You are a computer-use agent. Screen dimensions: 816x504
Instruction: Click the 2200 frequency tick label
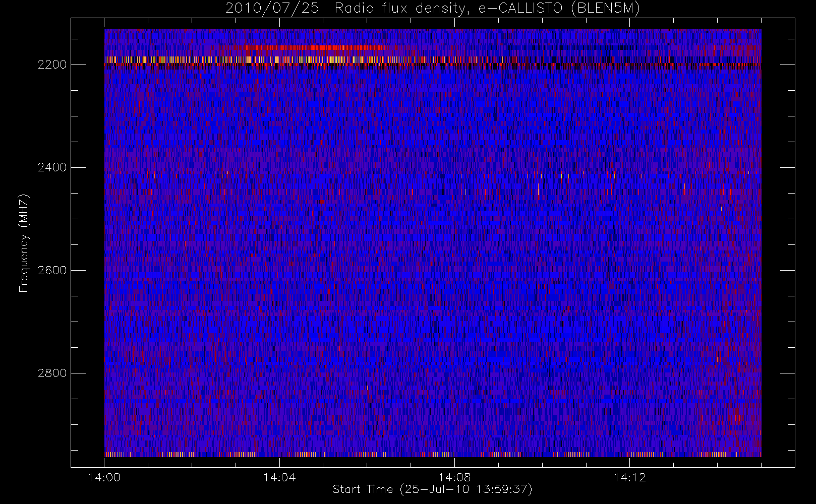click(52, 65)
